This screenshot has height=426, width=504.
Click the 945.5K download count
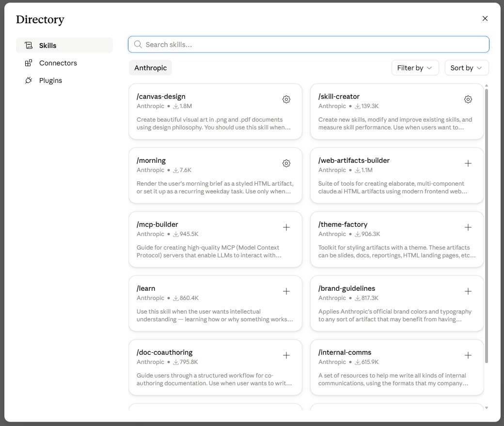point(189,234)
